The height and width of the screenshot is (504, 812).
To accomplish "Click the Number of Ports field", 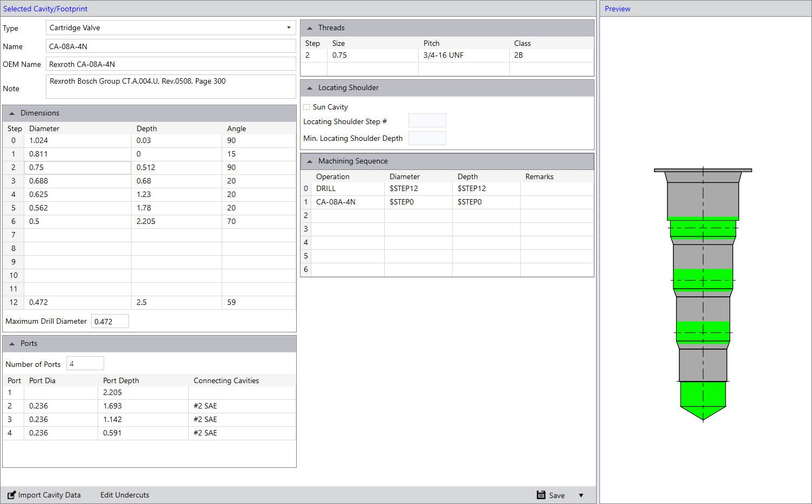I will 85,364.
